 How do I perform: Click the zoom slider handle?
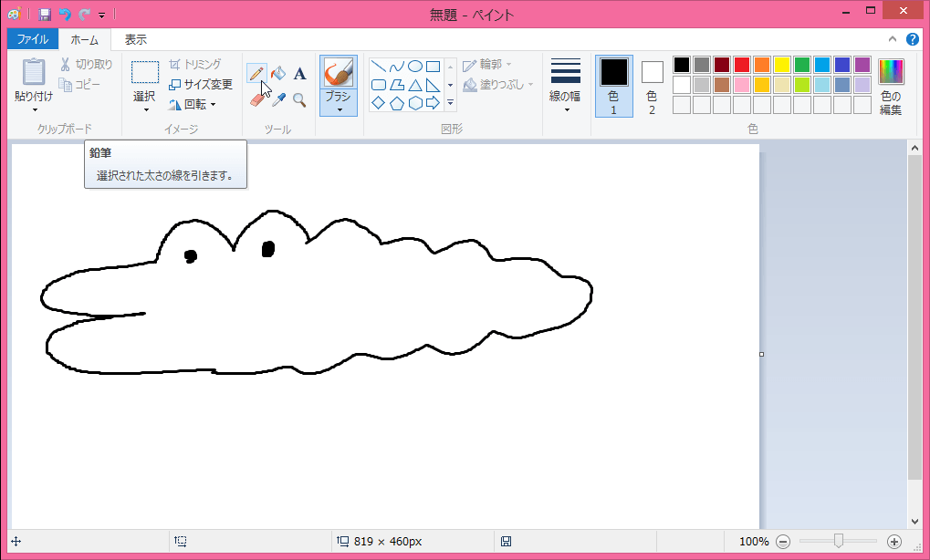point(839,541)
